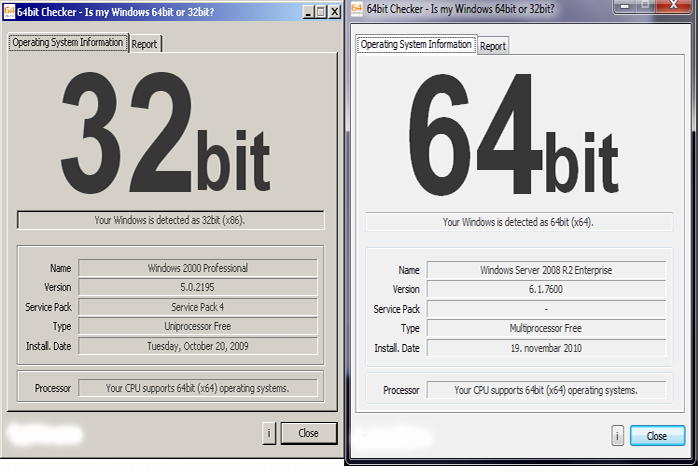Click the 'Tuesday, October 20, 2009' install date
The height and width of the screenshot is (472, 700).
(x=198, y=346)
